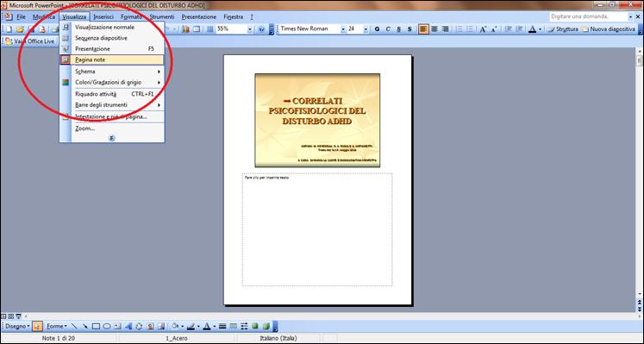Pick the Arrow drawing tool
The image size is (644, 344).
tap(85, 327)
